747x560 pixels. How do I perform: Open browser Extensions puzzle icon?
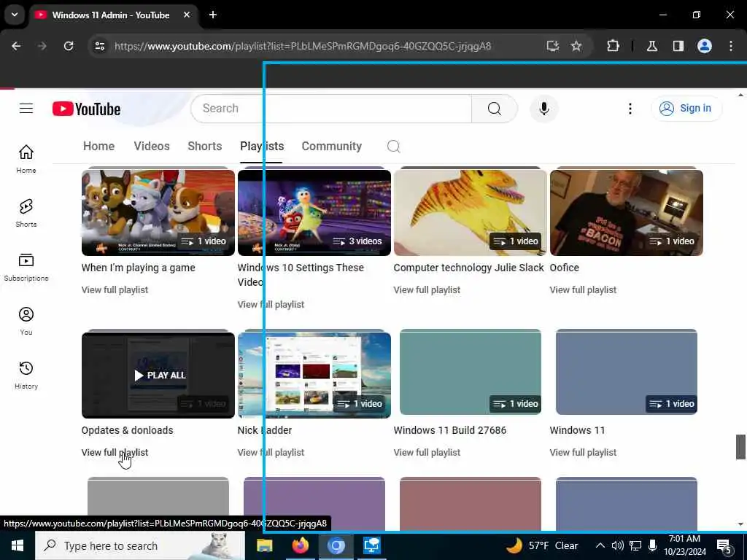(613, 46)
